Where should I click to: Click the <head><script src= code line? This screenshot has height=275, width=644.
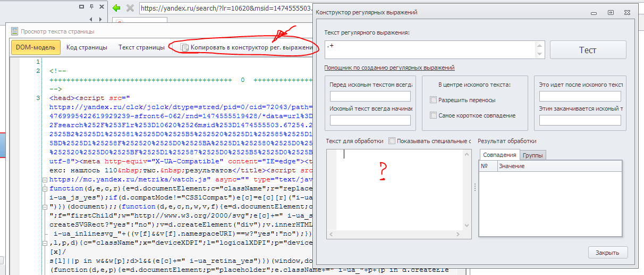(x=90, y=98)
